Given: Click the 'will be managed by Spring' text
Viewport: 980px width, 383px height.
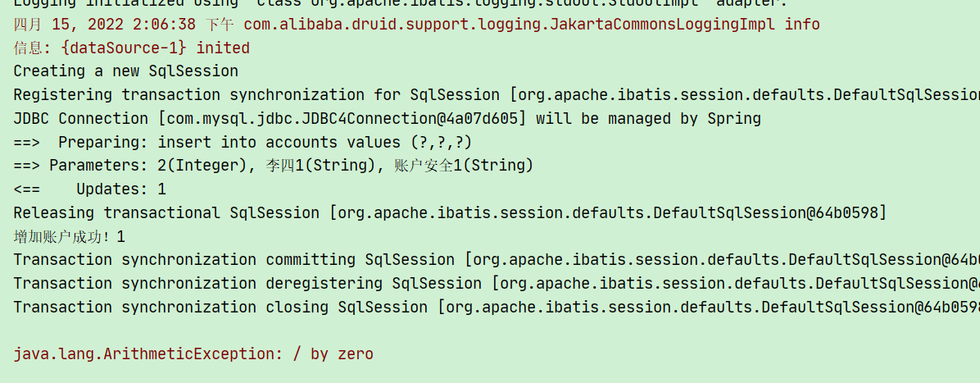Looking at the screenshot, I should pyautogui.click(x=649, y=118).
